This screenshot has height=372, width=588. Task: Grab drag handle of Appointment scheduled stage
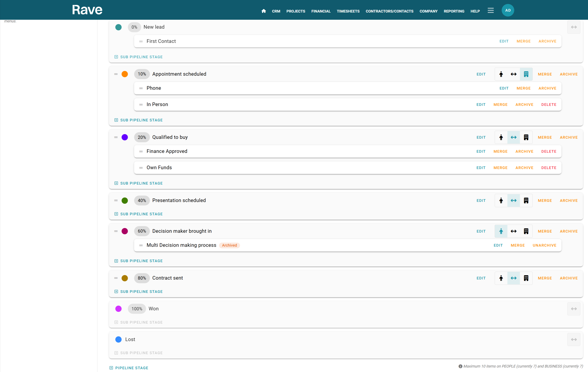point(116,74)
